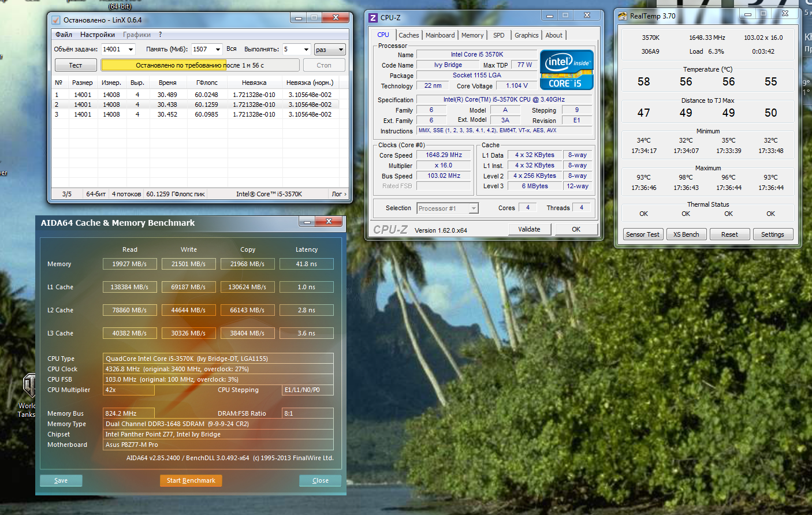Click the 60.0985 GFlops cell in LinX

[x=207, y=114]
